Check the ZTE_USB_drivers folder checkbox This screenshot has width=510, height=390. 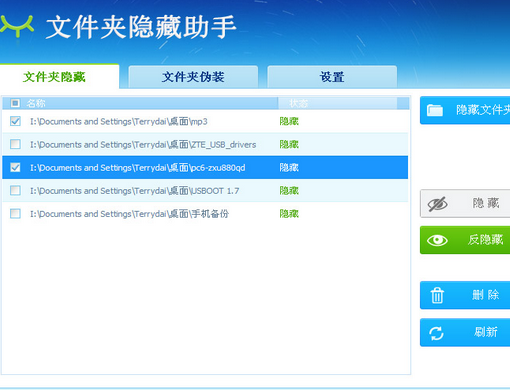[x=15, y=144]
